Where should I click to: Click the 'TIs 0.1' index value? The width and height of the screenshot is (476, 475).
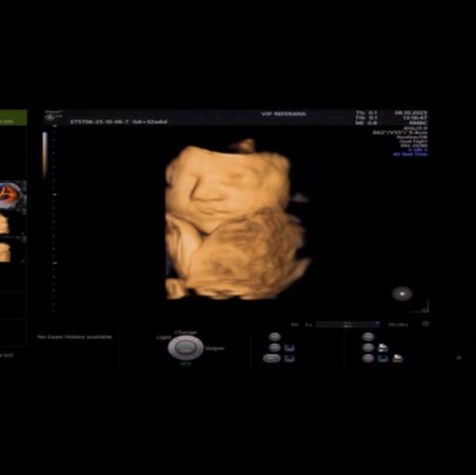[367, 112]
